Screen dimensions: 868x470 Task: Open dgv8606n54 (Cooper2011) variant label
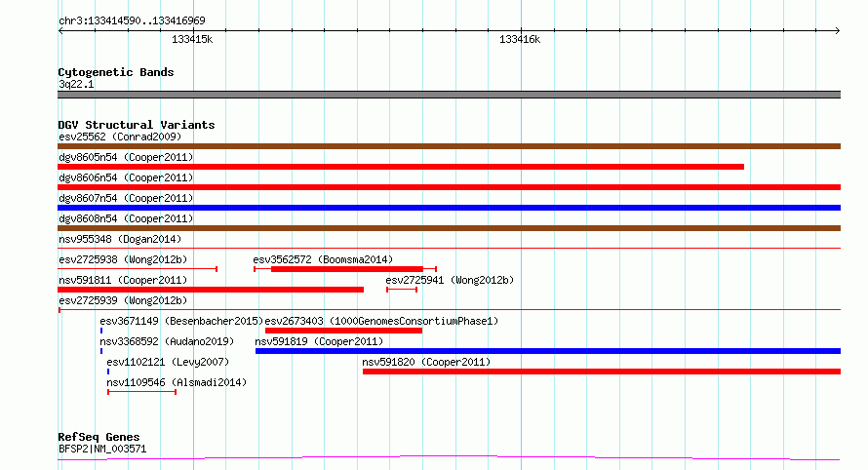click(126, 177)
